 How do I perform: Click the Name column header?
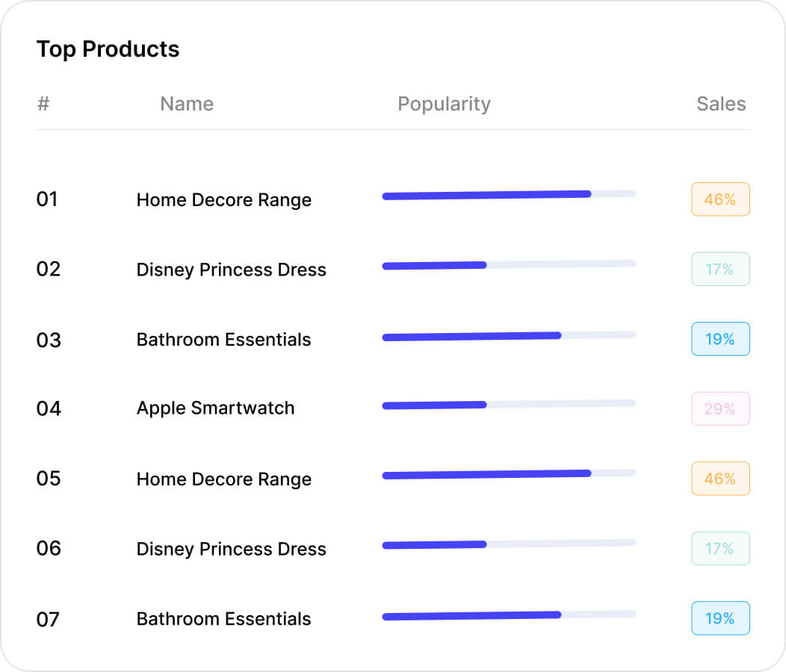pos(187,104)
